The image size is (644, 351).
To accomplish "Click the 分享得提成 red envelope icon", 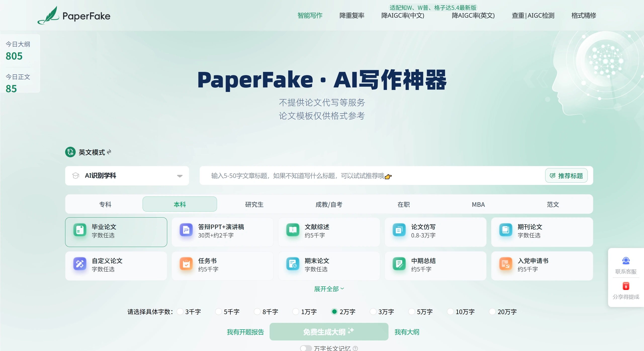I will [x=626, y=286].
